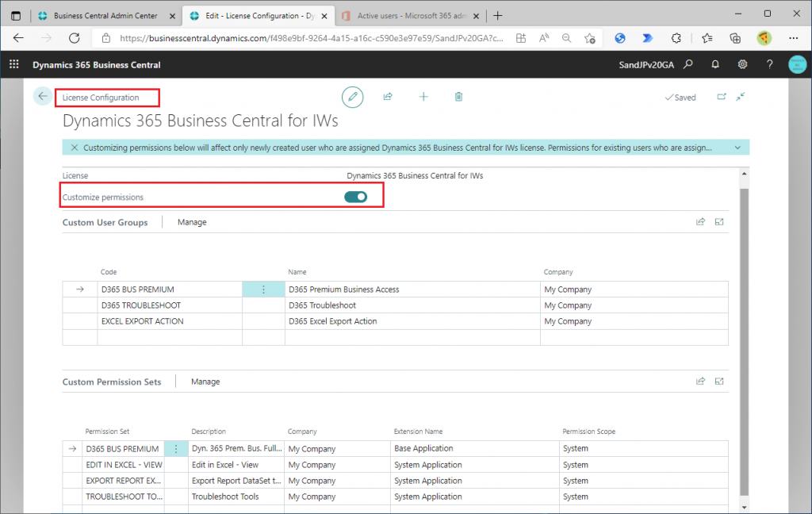Click the License field value
The height and width of the screenshot is (514, 812).
[415, 175]
